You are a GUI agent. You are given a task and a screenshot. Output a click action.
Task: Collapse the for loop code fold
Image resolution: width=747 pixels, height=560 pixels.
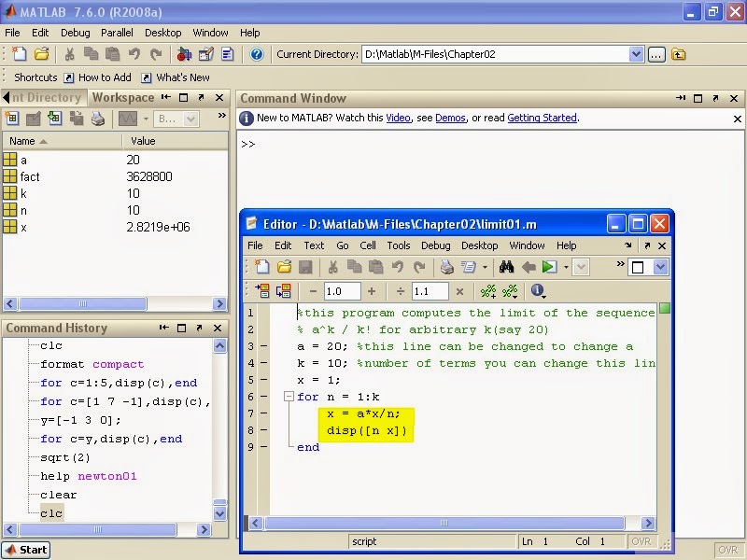point(289,396)
